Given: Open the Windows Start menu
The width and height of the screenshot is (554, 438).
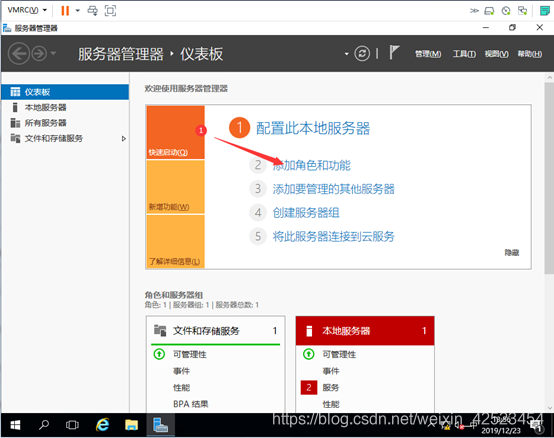Looking at the screenshot, I should point(15,425).
